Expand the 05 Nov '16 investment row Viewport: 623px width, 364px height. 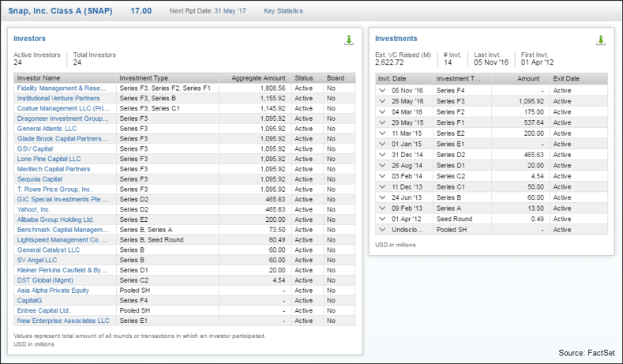[x=382, y=91]
